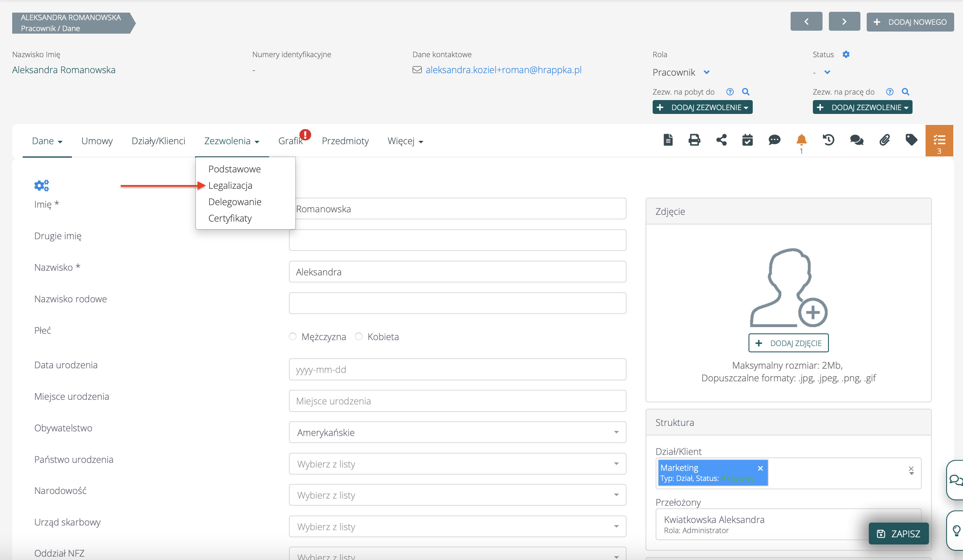The image size is (963, 560).
Task: Click the calendar check icon
Action: point(747,140)
